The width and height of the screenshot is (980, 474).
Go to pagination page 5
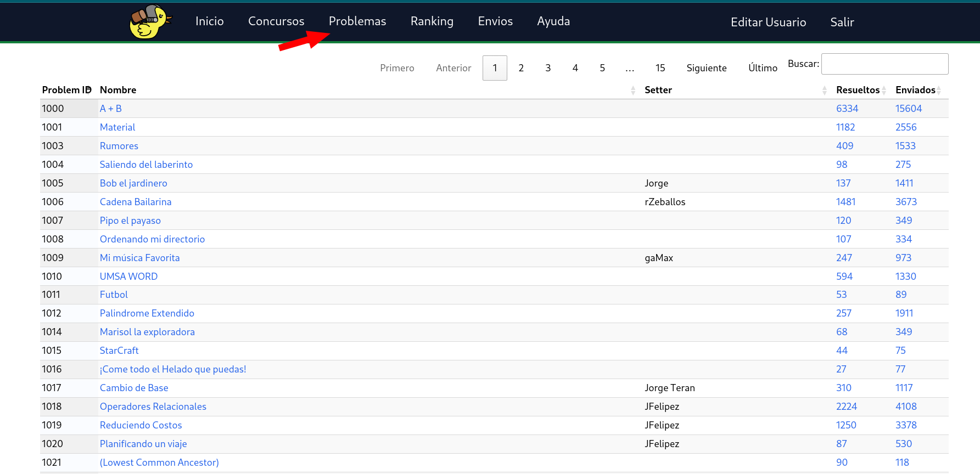click(x=602, y=68)
